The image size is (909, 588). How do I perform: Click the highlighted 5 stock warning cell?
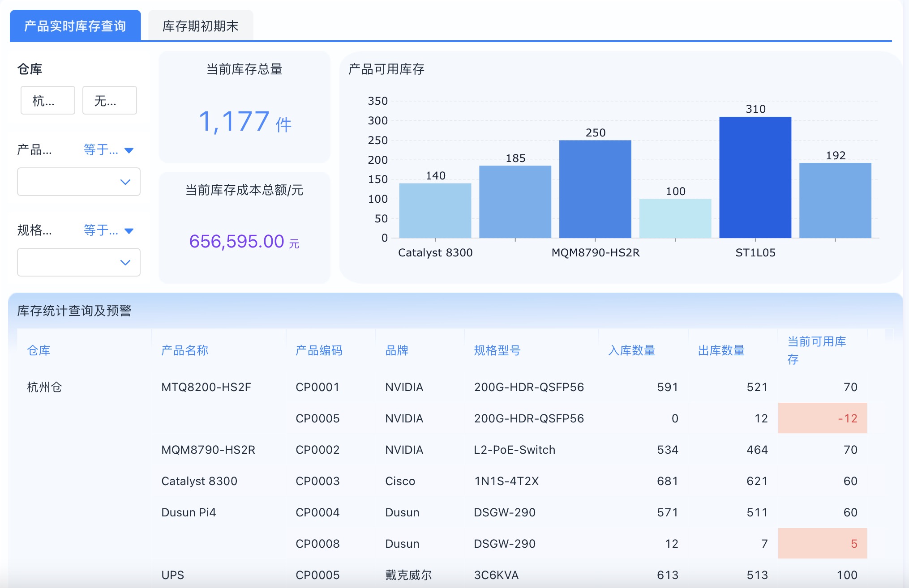click(822, 544)
